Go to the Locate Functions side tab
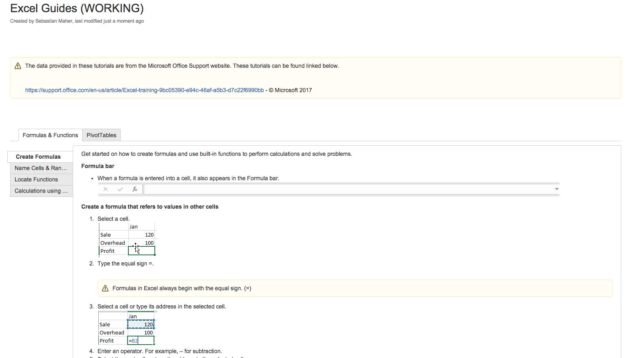Viewport: 644px width, 358px height. [x=41, y=179]
